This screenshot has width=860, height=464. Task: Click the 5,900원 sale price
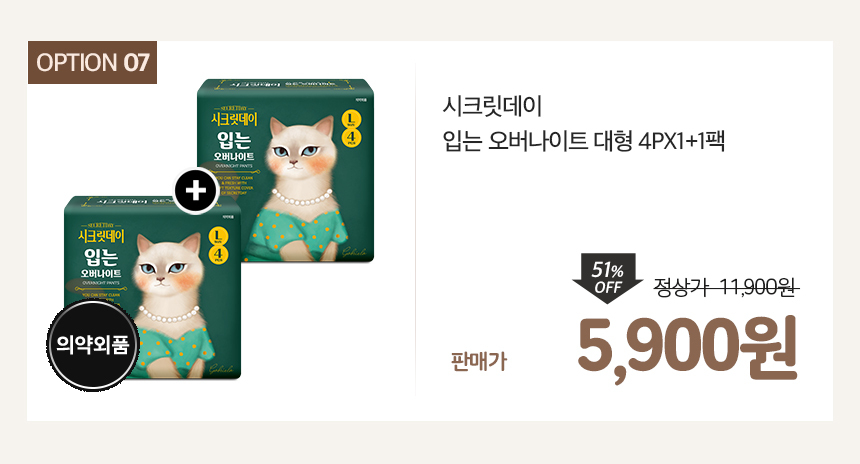coord(687,348)
